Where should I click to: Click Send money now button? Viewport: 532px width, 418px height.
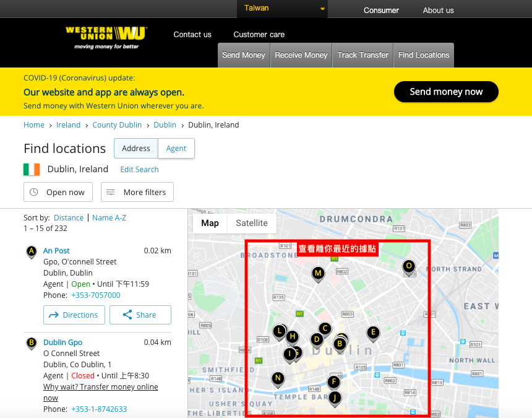pos(446,92)
